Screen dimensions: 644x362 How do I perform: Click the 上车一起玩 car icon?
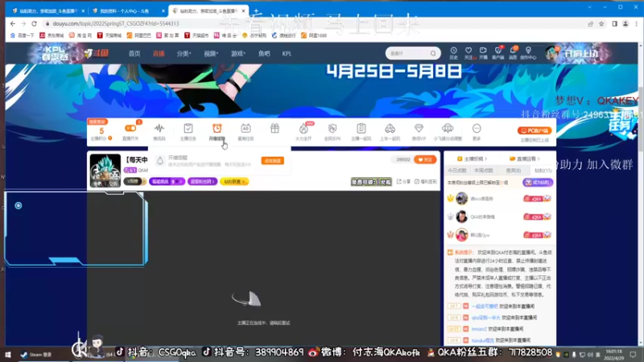click(390, 129)
